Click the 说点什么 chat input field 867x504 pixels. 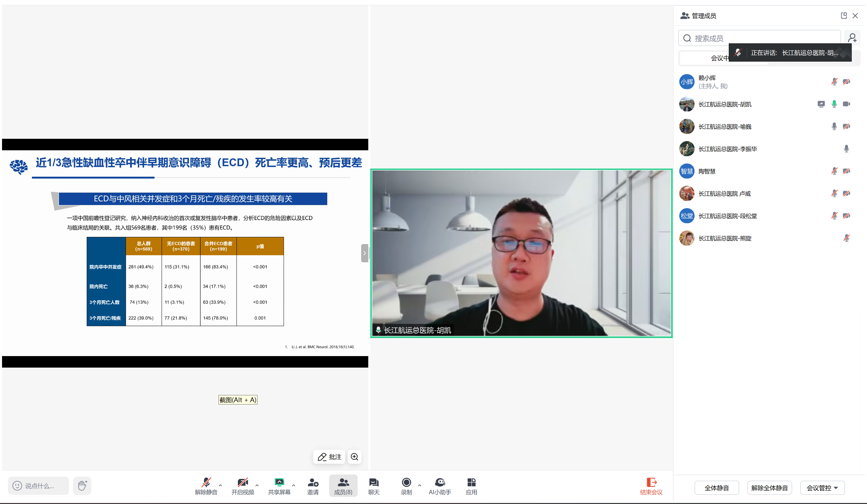tap(38, 485)
